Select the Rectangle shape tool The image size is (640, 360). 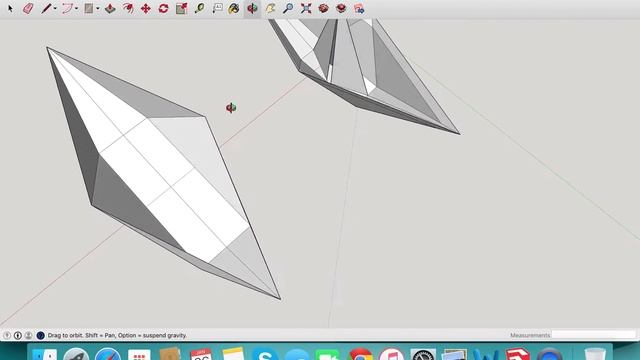[89, 8]
